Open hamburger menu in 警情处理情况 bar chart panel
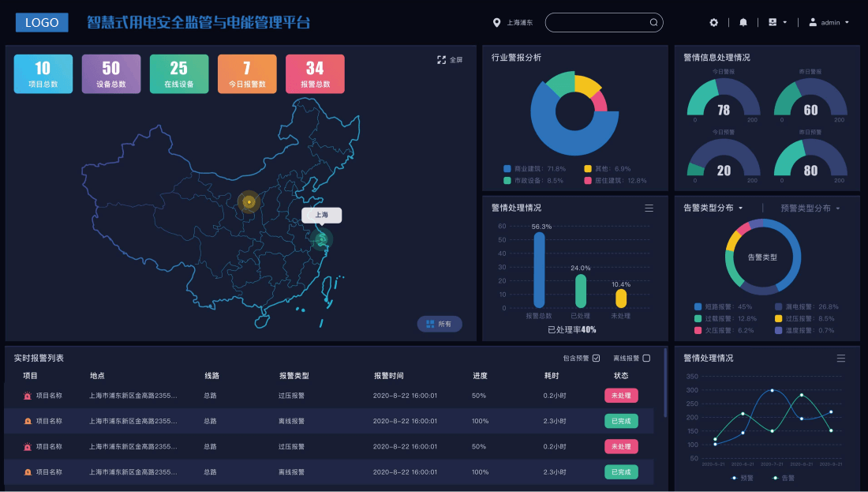The width and height of the screenshot is (868, 492). tap(649, 208)
